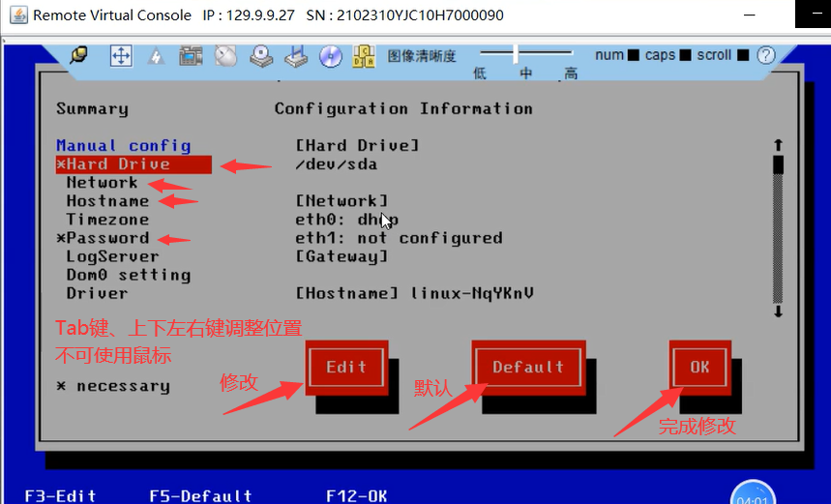
Task: Select Hostname in Summary list
Action: (x=107, y=201)
